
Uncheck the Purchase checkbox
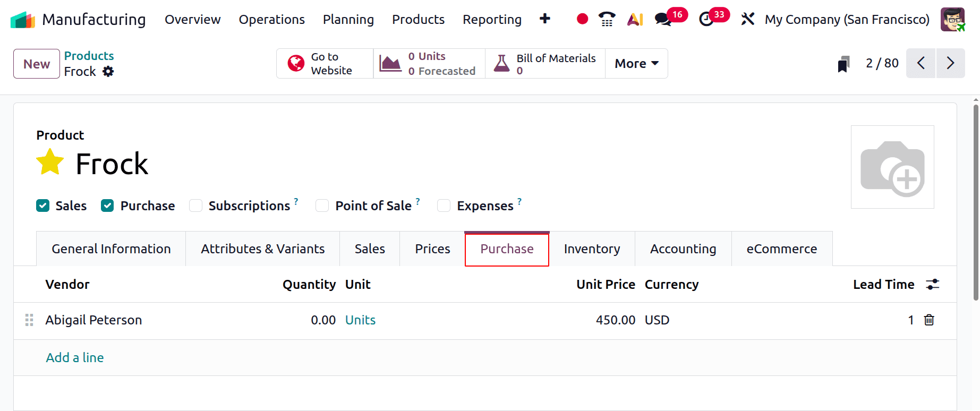tap(107, 206)
